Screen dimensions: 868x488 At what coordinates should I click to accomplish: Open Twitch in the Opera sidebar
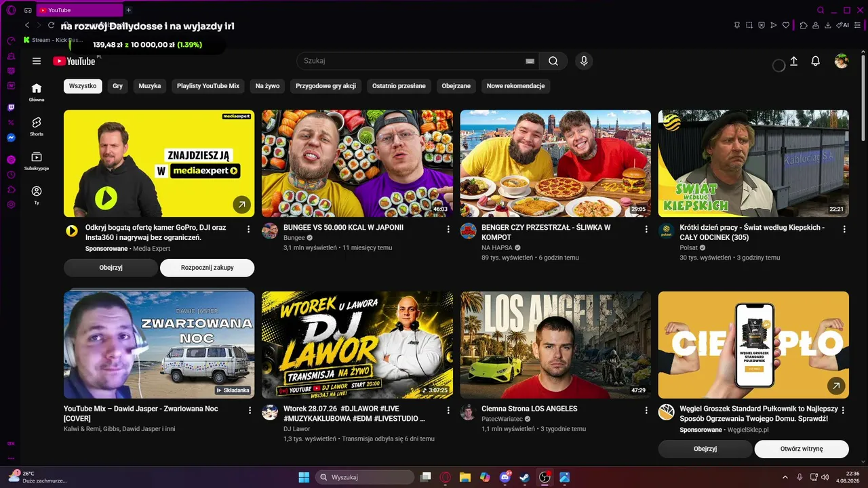pyautogui.click(x=11, y=108)
